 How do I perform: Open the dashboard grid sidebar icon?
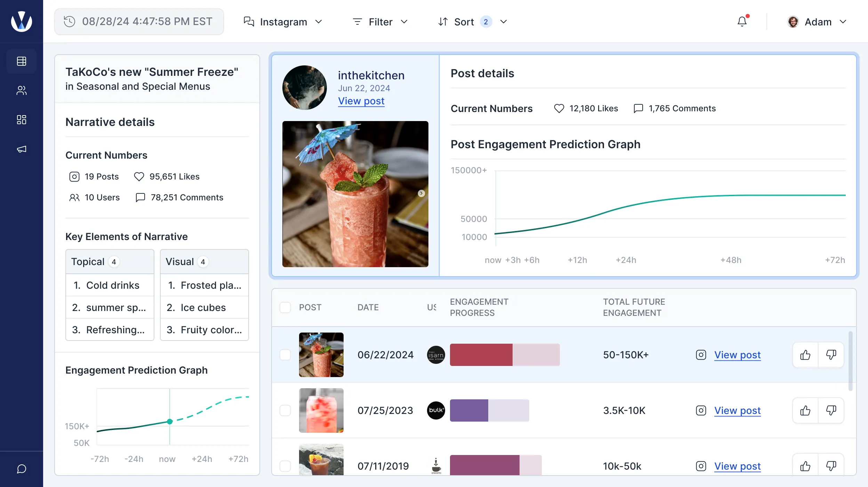pyautogui.click(x=22, y=120)
